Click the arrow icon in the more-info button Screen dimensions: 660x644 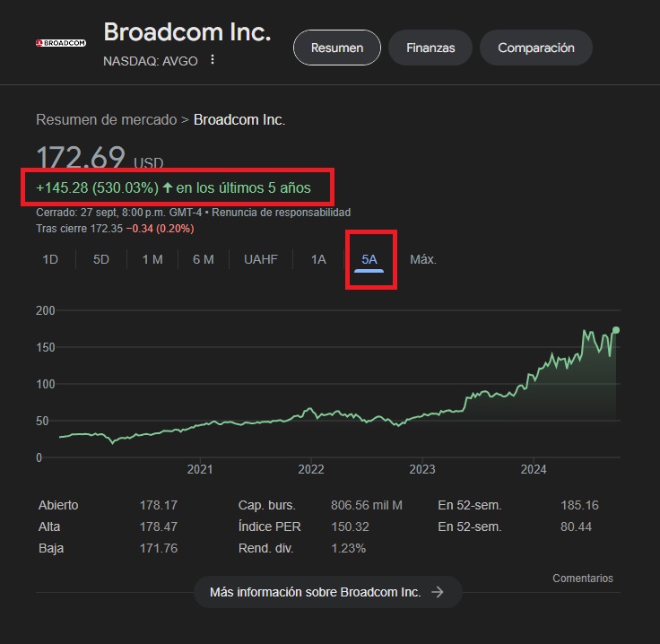point(438,592)
